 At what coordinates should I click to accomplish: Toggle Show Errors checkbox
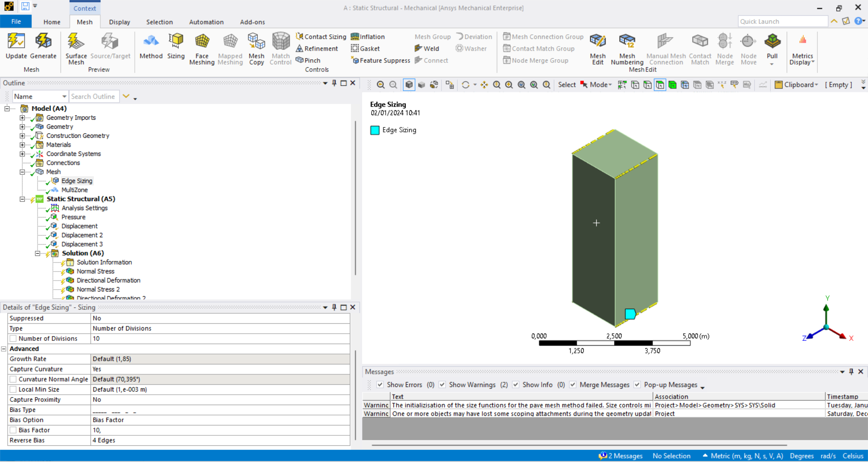pos(380,384)
